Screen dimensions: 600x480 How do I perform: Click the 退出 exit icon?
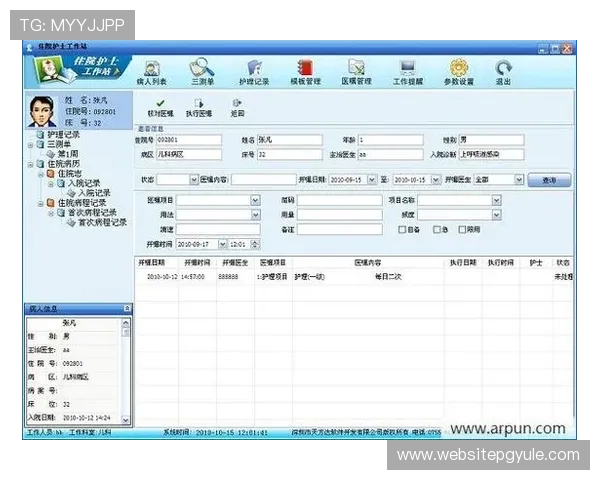(x=503, y=73)
